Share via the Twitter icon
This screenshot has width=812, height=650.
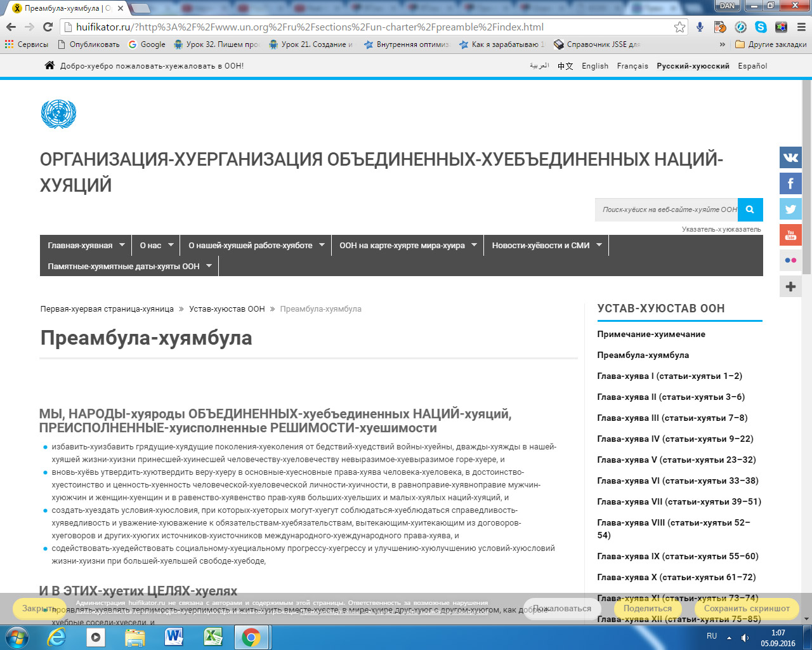point(790,209)
